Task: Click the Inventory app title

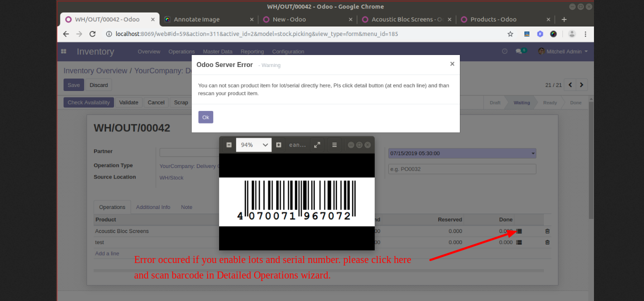Action: coord(96,51)
